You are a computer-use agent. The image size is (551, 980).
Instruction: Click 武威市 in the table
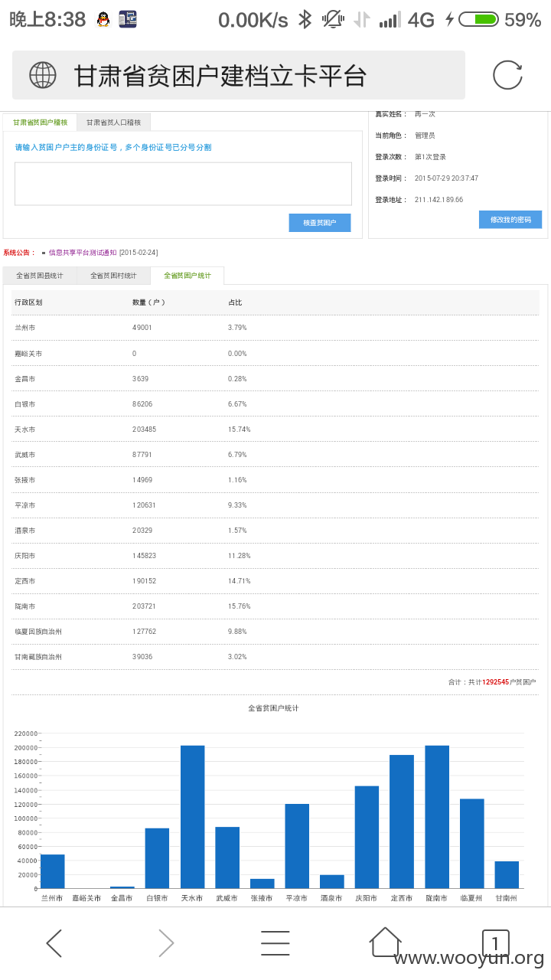[x=24, y=455]
